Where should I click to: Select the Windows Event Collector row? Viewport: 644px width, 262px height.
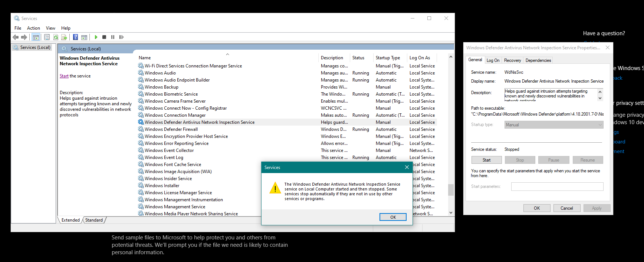[x=287, y=150]
